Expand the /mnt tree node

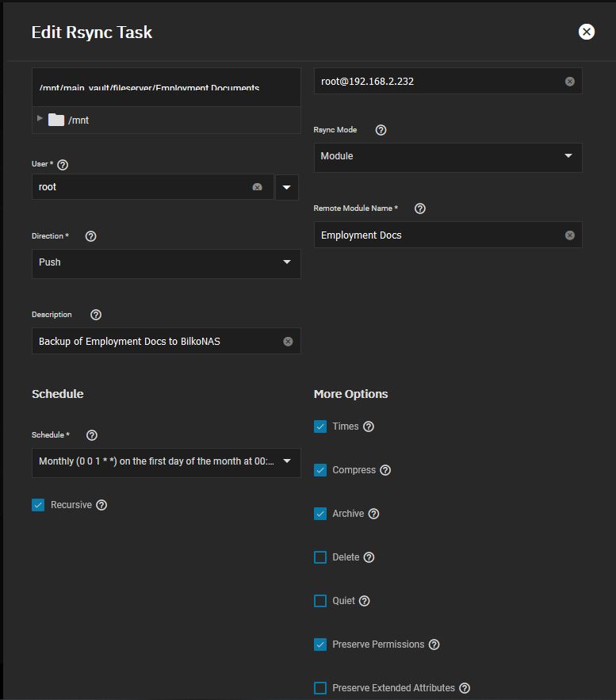point(40,119)
